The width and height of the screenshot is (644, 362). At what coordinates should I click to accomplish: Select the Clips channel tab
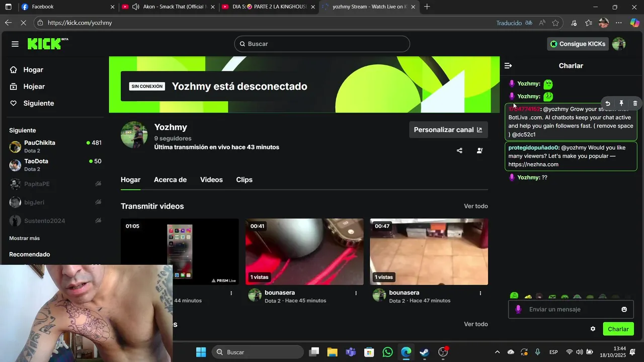click(x=245, y=179)
